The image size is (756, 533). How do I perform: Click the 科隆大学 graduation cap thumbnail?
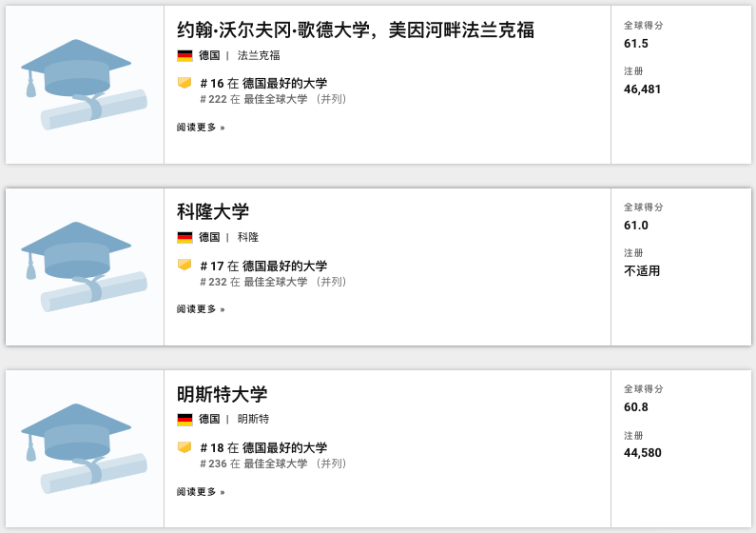[84, 266]
